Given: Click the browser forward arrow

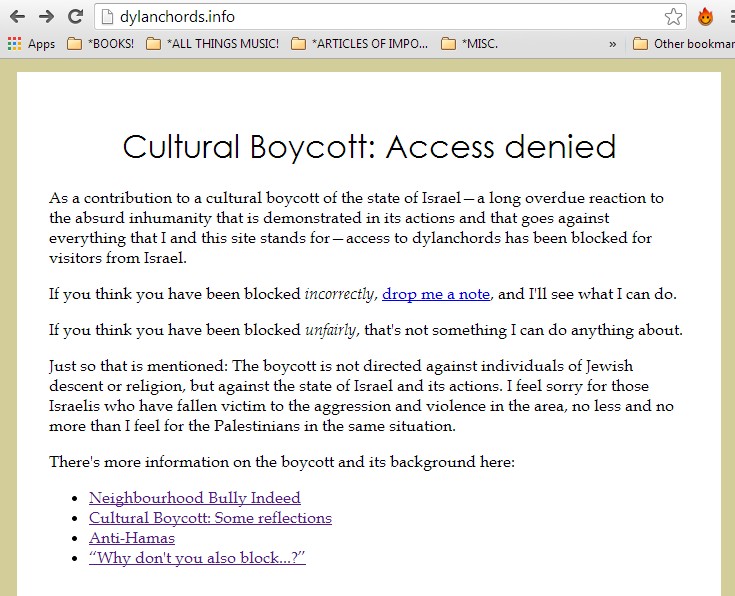Looking at the screenshot, I should point(46,17).
